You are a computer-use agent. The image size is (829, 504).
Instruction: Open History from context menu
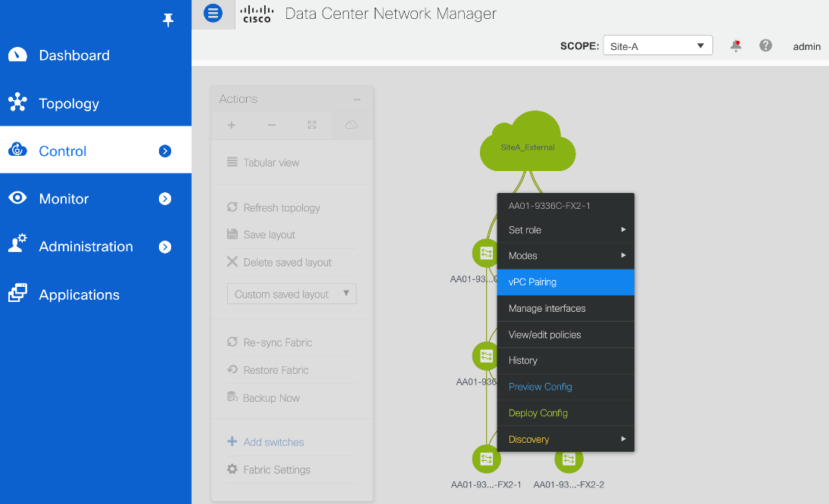(x=566, y=360)
